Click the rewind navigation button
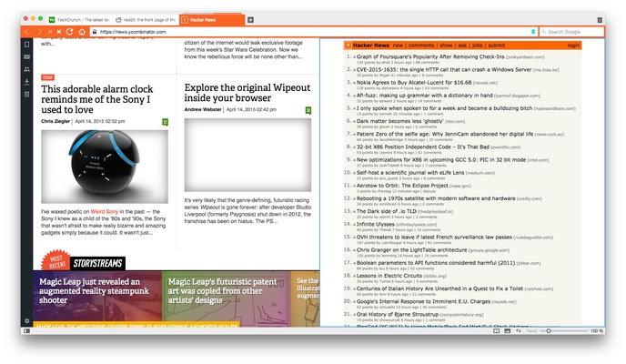The image size is (626, 364). point(50,32)
